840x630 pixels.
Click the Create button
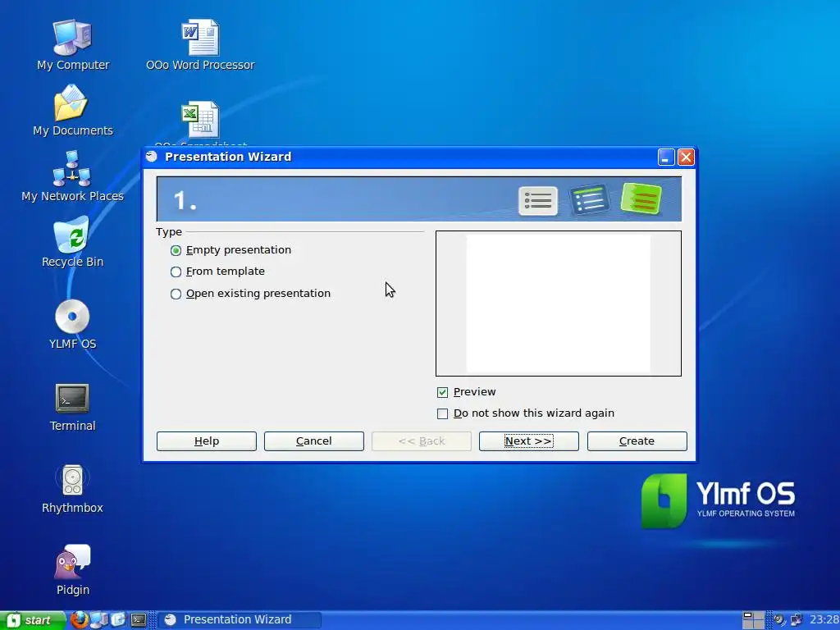[x=637, y=441]
